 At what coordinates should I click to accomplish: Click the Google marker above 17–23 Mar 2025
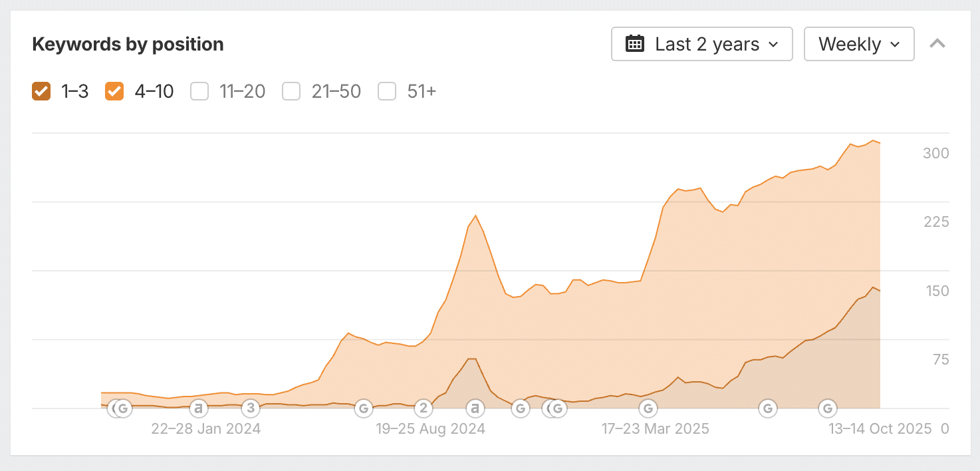coord(648,408)
